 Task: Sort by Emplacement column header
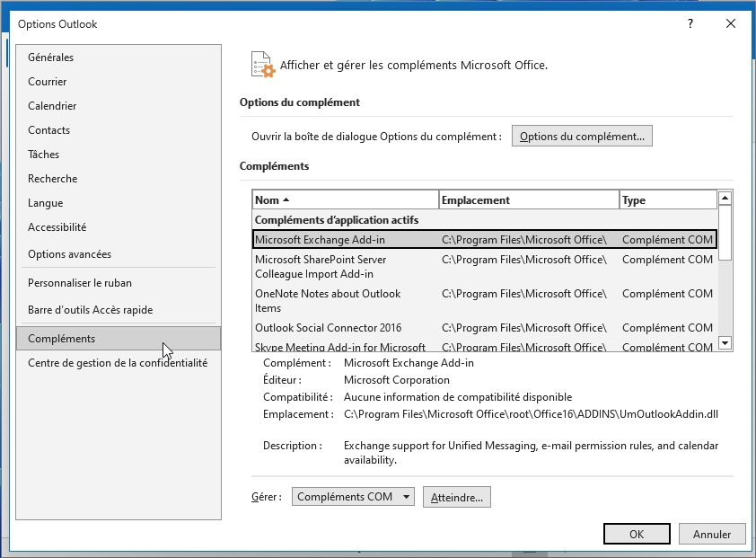pos(529,200)
